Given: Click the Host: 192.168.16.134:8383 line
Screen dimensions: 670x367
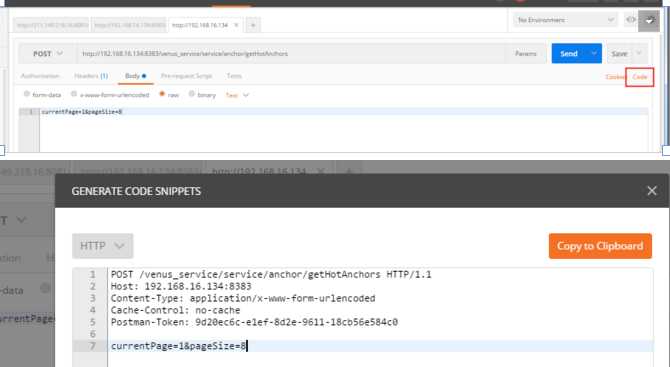Looking at the screenshot, I should pyautogui.click(x=181, y=286).
